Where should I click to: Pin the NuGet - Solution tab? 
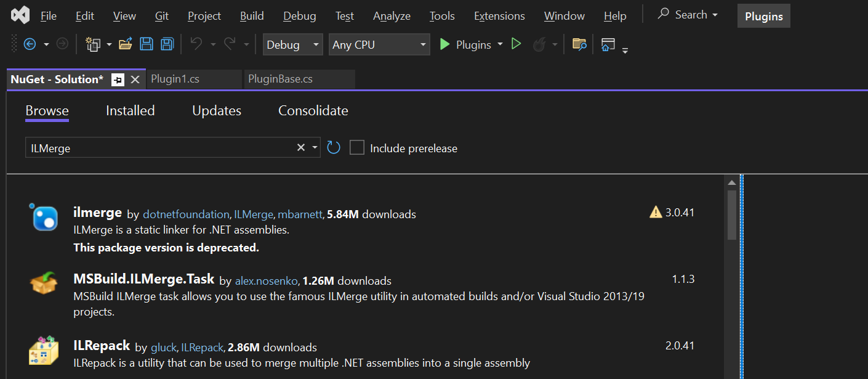tap(118, 79)
